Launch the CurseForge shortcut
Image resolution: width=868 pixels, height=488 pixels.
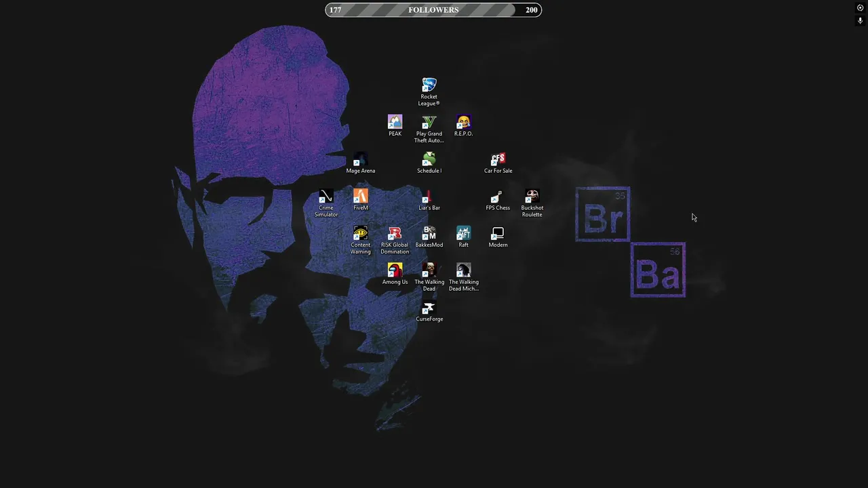[429, 312]
